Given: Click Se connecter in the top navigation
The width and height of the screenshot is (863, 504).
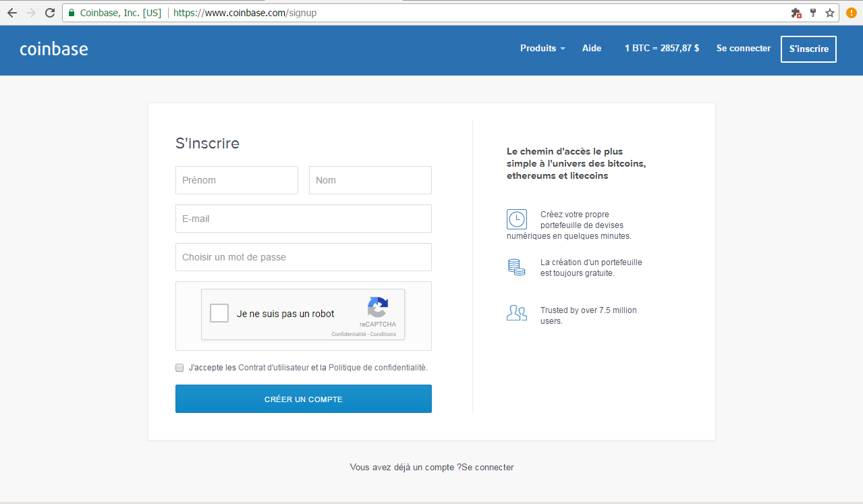Looking at the screenshot, I should point(744,49).
